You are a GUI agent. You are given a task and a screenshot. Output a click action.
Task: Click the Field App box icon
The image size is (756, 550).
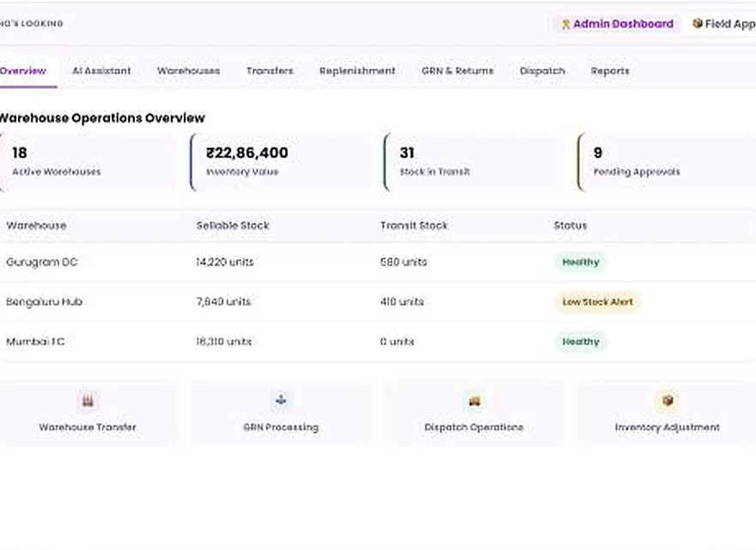pos(698,23)
